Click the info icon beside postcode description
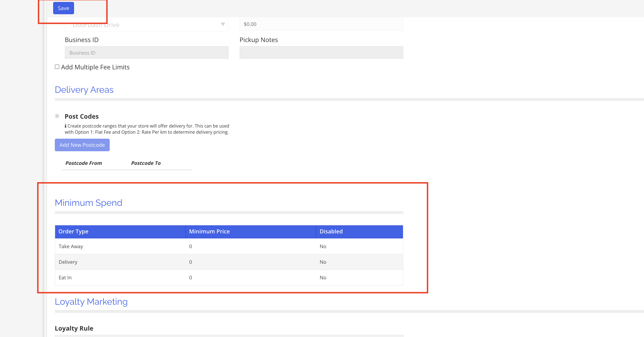This screenshot has width=644, height=337. coord(66,126)
